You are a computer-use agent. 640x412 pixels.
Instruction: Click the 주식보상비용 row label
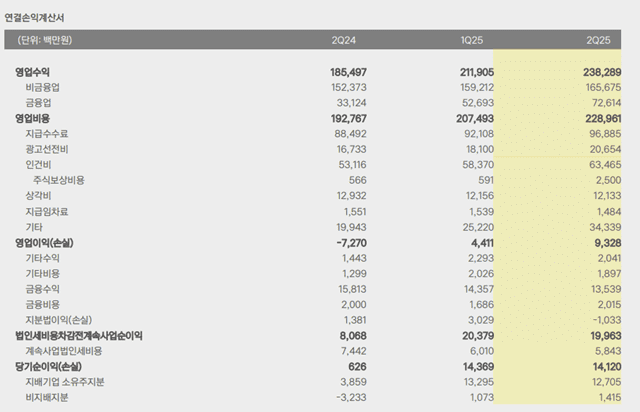tap(59, 180)
